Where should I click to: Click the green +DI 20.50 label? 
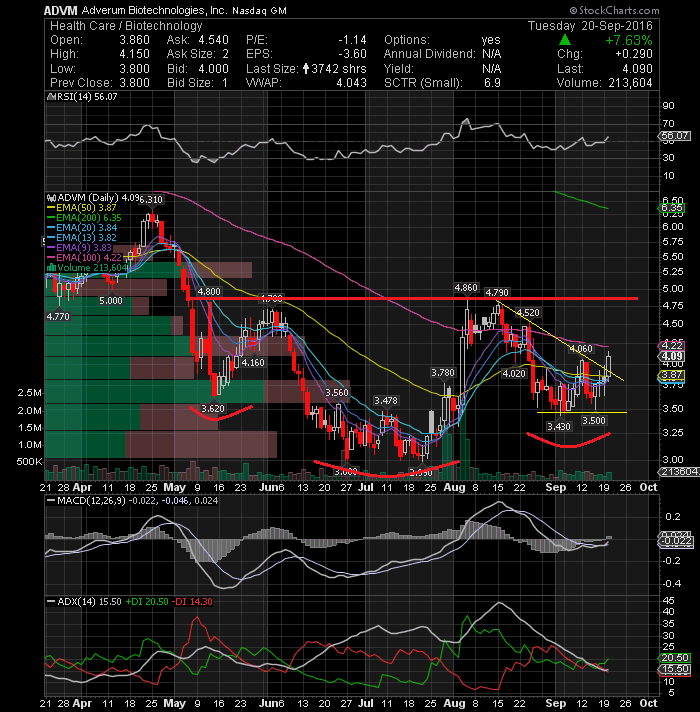click(x=147, y=602)
